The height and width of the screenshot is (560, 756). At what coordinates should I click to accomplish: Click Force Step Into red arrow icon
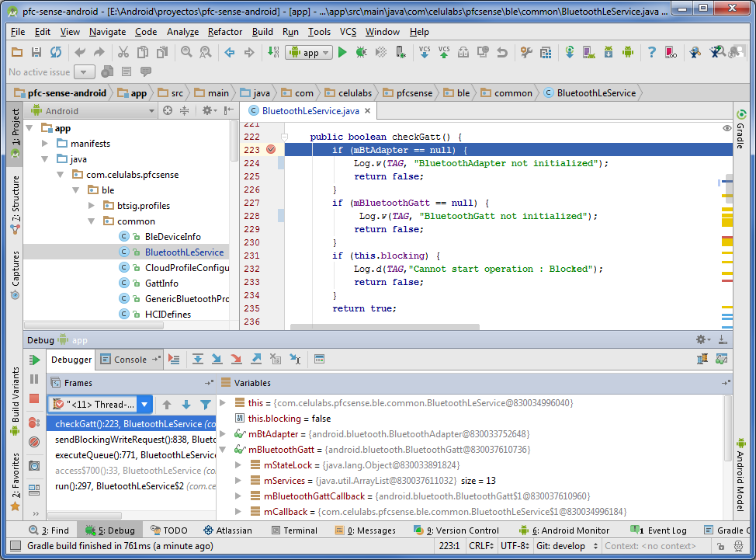tap(236, 359)
